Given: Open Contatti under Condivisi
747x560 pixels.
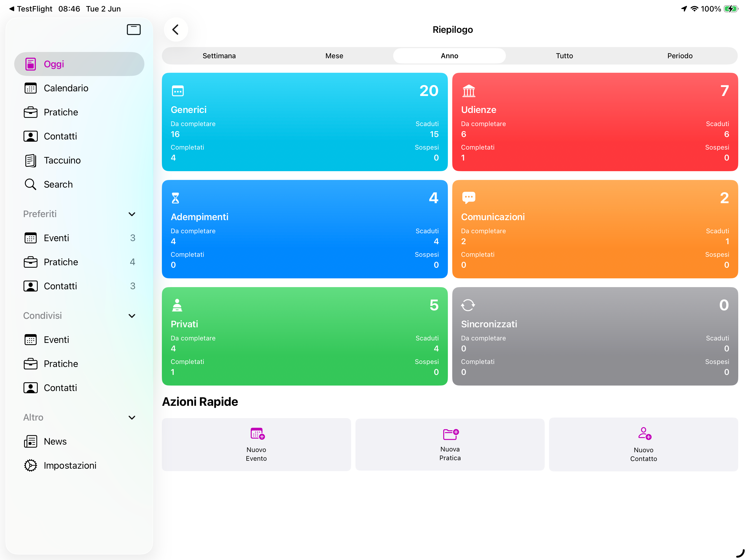Looking at the screenshot, I should click(x=79, y=388).
